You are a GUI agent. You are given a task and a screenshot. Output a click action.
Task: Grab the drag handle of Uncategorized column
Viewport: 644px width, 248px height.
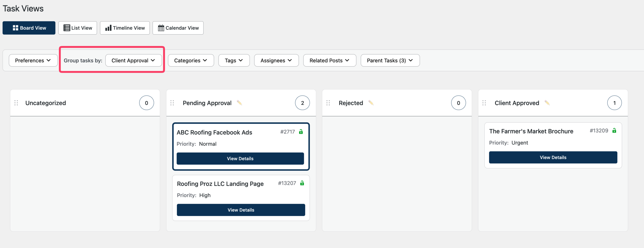[x=16, y=103]
